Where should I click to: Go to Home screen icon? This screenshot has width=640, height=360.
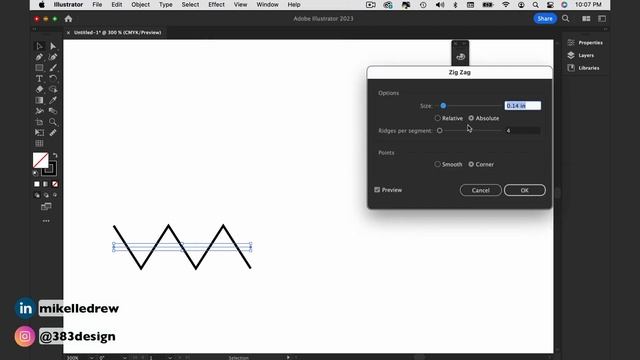point(68,19)
